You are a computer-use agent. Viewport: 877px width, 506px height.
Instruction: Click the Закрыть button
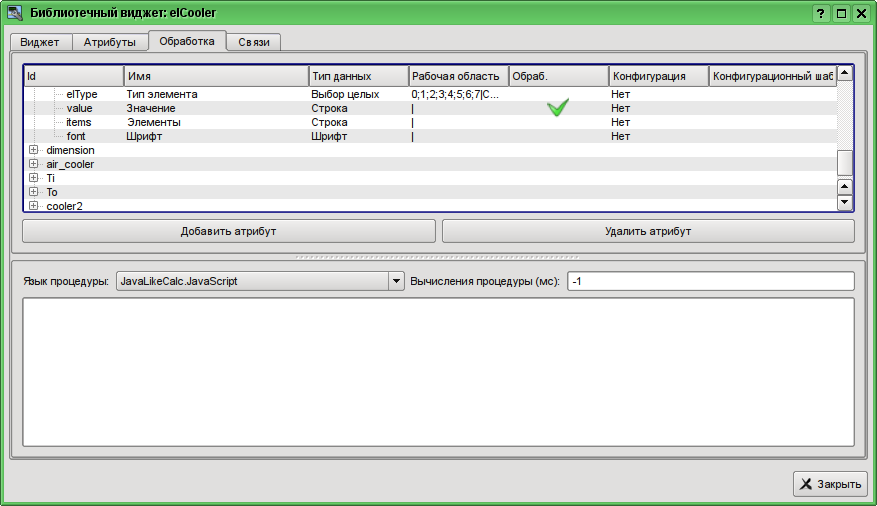tap(830, 484)
